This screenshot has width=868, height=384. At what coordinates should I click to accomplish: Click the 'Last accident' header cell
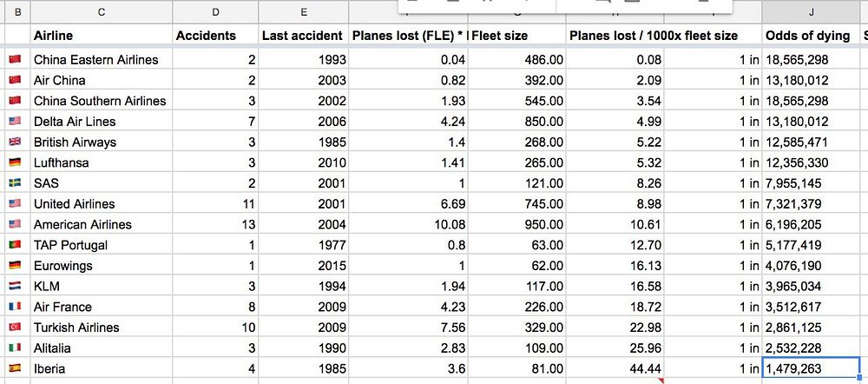point(302,36)
